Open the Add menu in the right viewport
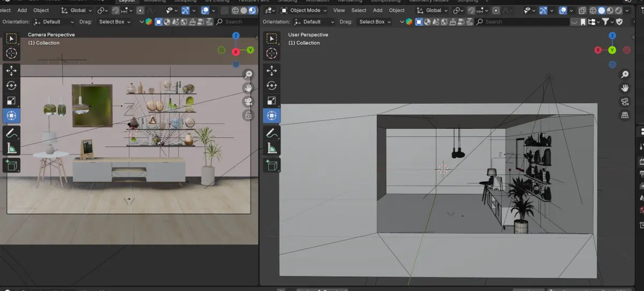The image size is (644, 291). 378,10
